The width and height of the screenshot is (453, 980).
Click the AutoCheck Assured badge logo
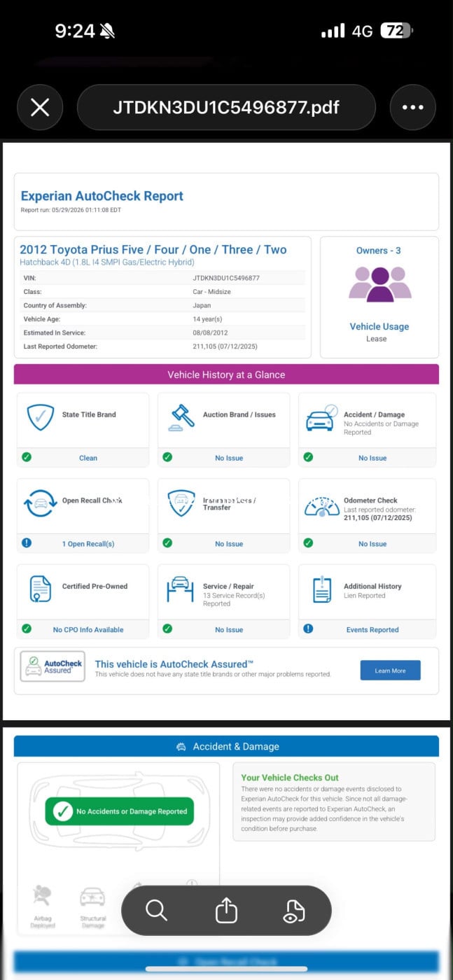pos(53,666)
